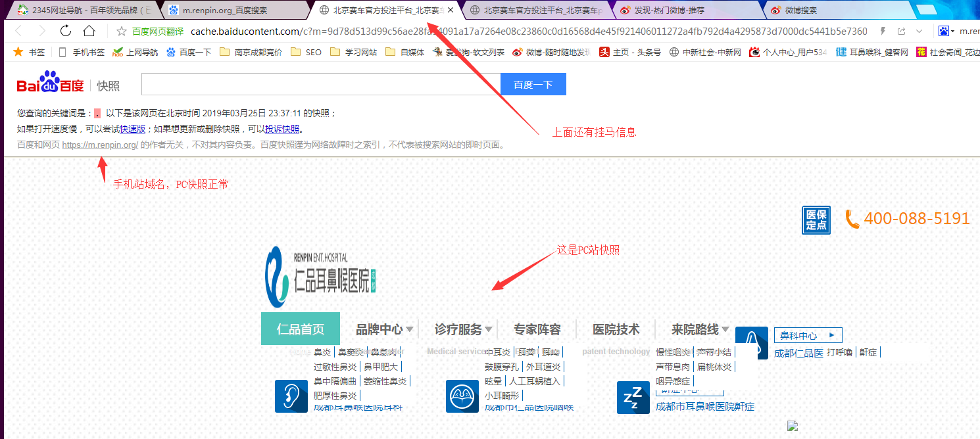Open the 书签 bookmarks star
The height and width of the screenshot is (439, 980).
29,52
